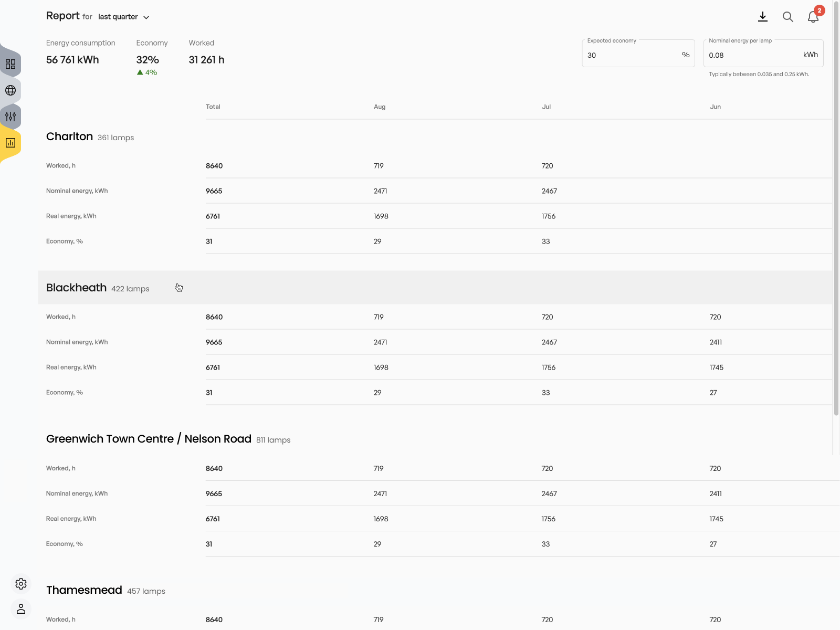Open the dashboard panel icon

click(10, 64)
